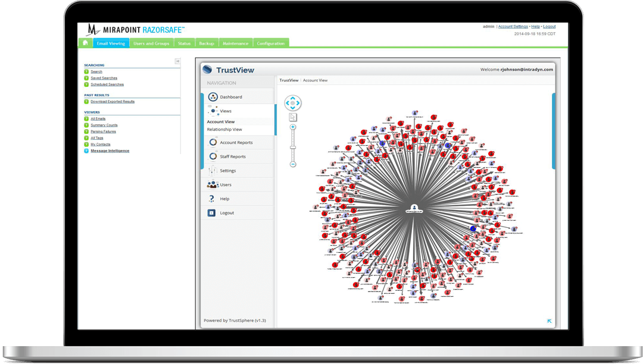The image size is (643, 364).
Task: Click the green icon beside Search
Action: pos(86,71)
